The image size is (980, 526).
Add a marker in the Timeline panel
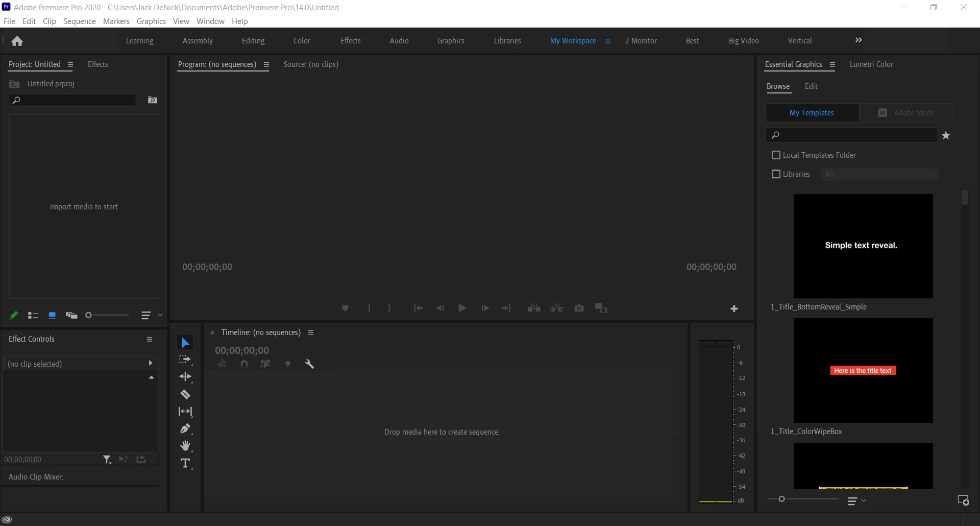pos(288,364)
